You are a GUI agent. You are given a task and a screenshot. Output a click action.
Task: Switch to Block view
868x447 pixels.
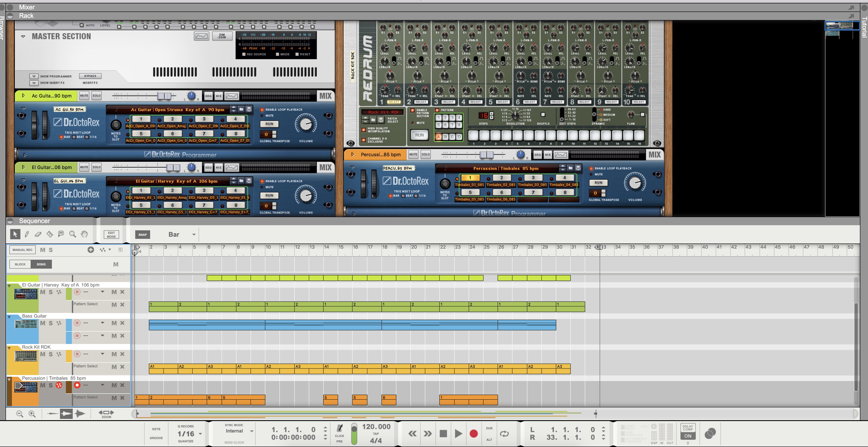20,264
